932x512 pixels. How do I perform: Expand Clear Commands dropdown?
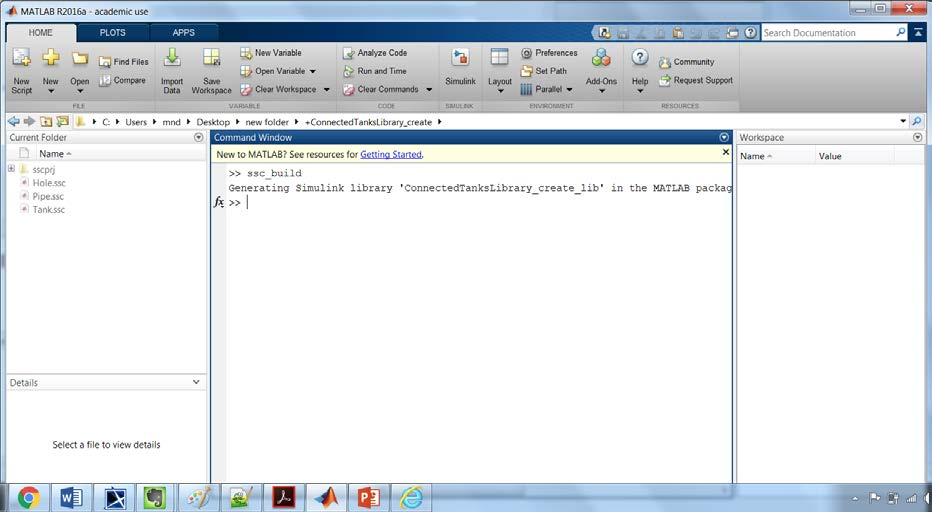(429, 90)
